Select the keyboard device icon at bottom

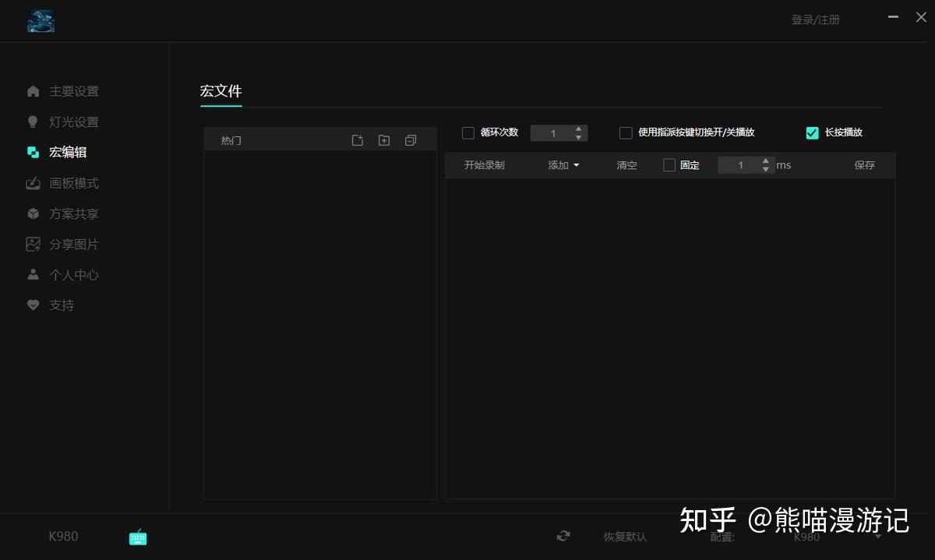[x=138, y=537]
